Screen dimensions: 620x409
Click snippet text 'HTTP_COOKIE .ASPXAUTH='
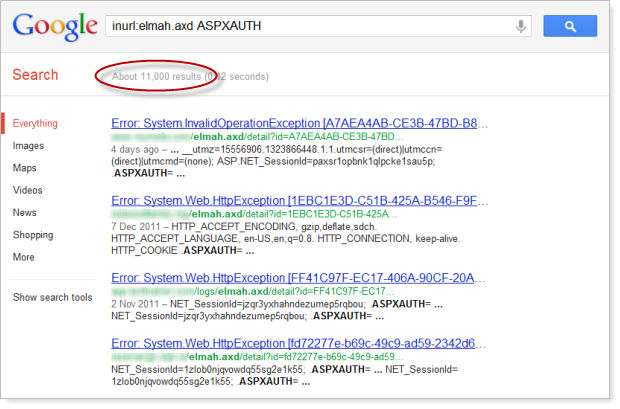[x=176, y=251]
